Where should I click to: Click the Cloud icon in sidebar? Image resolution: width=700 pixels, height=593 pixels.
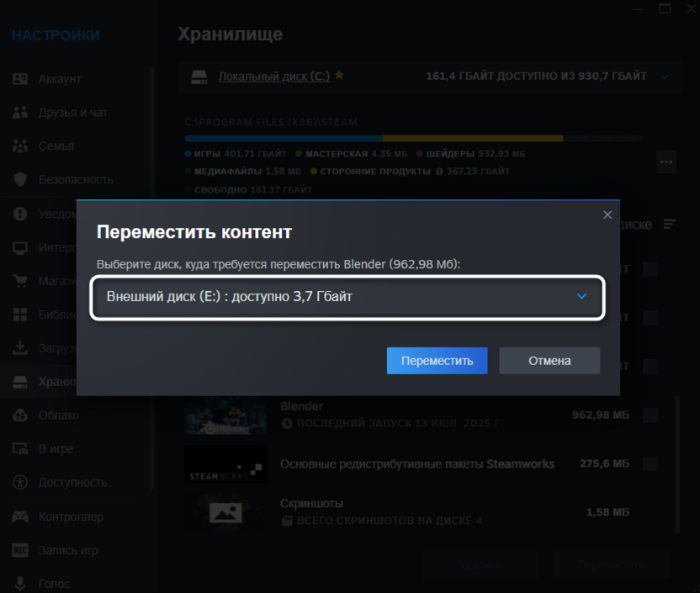coord(20,415)
